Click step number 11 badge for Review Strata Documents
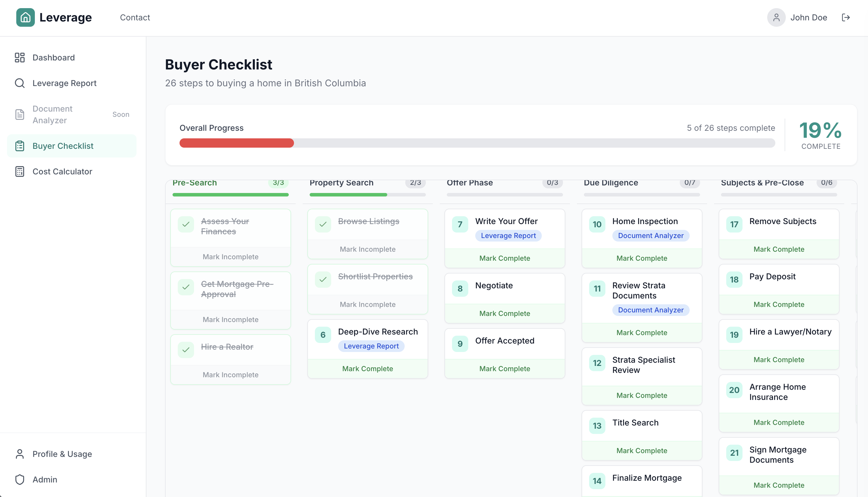The image size is (868, 497). pyautogui.click(x=597, y=288)
